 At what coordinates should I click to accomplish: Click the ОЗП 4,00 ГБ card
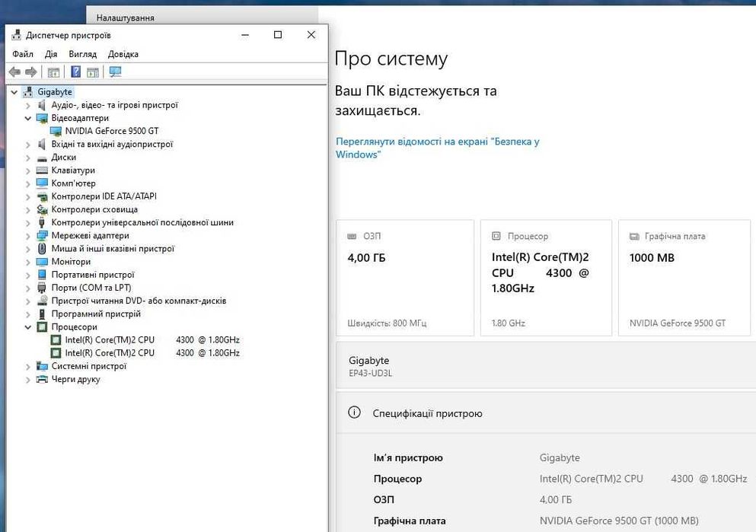click(405, 278)
